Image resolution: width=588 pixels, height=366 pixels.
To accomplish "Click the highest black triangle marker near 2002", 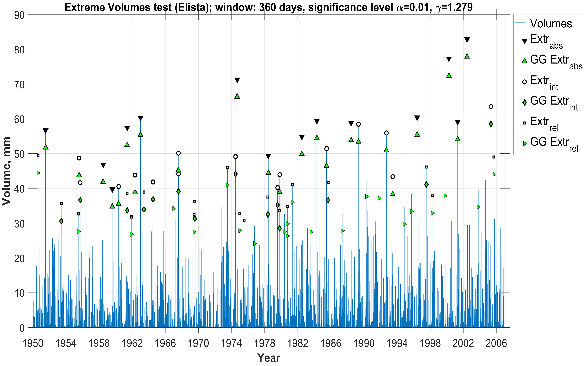I will pos(467,40).
